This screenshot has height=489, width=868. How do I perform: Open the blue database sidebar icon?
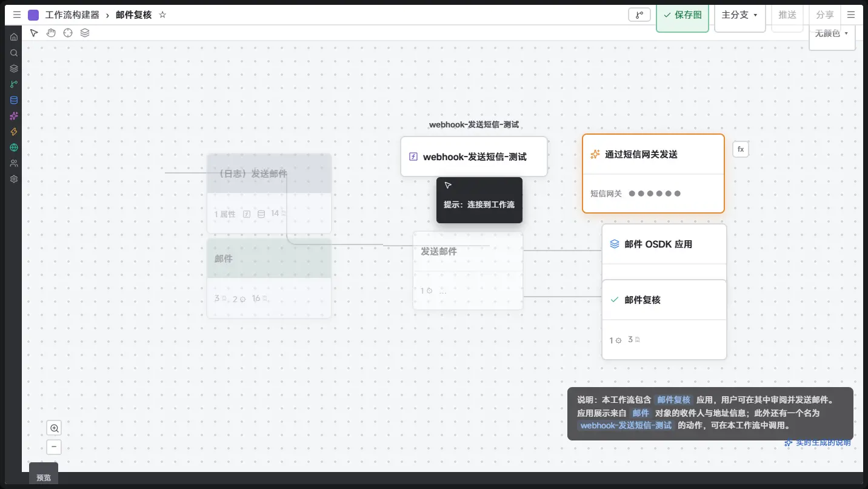click(14, 100)
